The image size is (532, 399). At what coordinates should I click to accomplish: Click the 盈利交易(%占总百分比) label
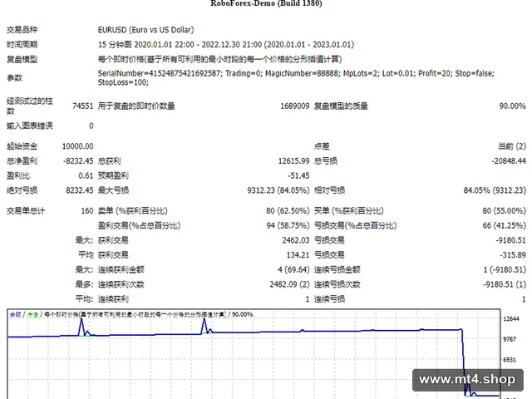pos(139,225)
